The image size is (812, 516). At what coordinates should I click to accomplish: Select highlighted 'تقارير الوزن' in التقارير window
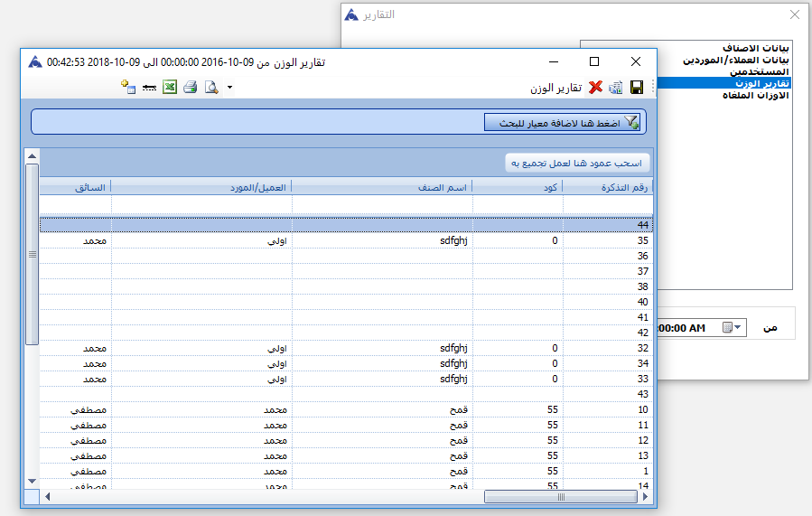click(x=762, y=83)
